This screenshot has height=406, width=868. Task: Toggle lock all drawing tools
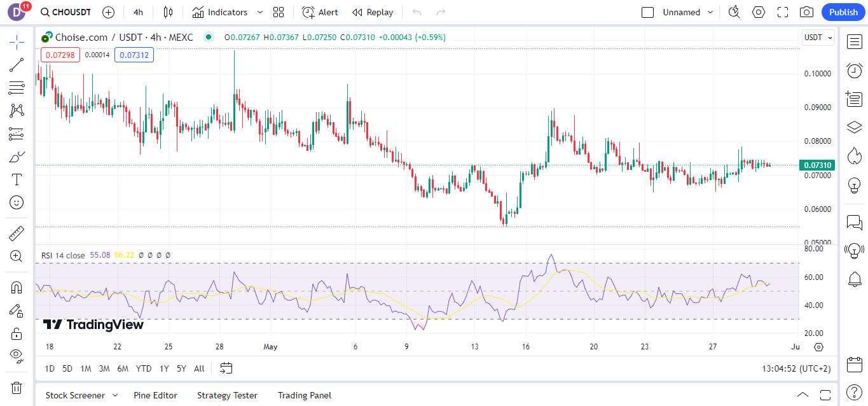17,333
